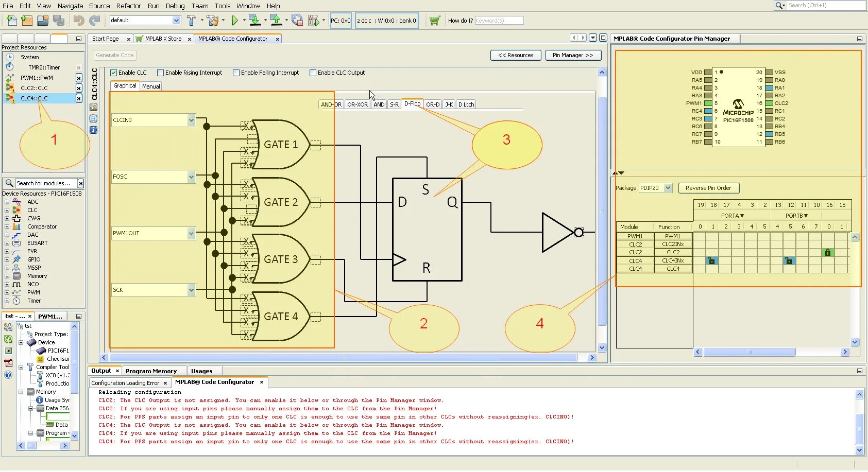Click the New File toolbar icon

coord(11,21)
